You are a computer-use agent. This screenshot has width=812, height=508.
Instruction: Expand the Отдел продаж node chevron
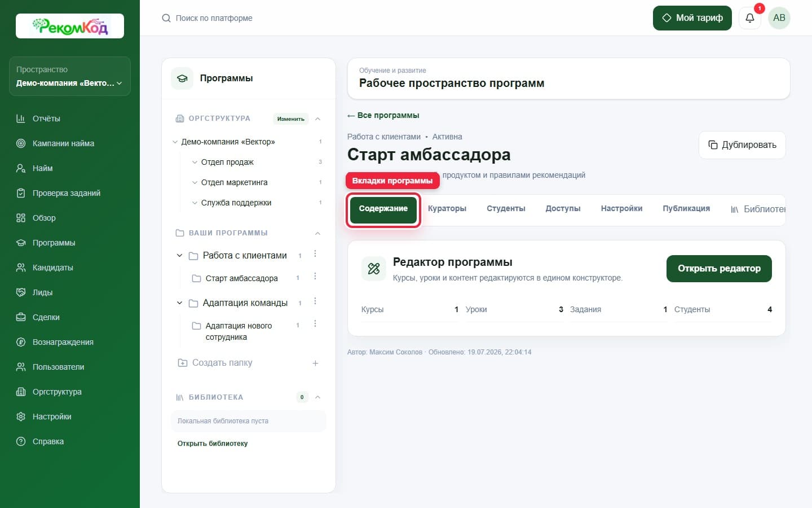click(195, 162)
